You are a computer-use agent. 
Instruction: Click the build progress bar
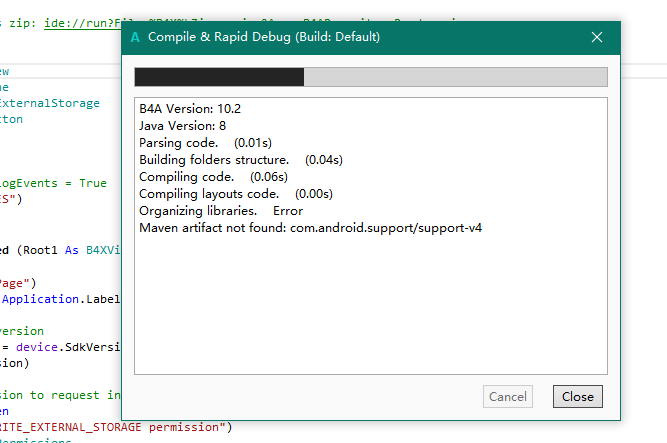(370, 77)
